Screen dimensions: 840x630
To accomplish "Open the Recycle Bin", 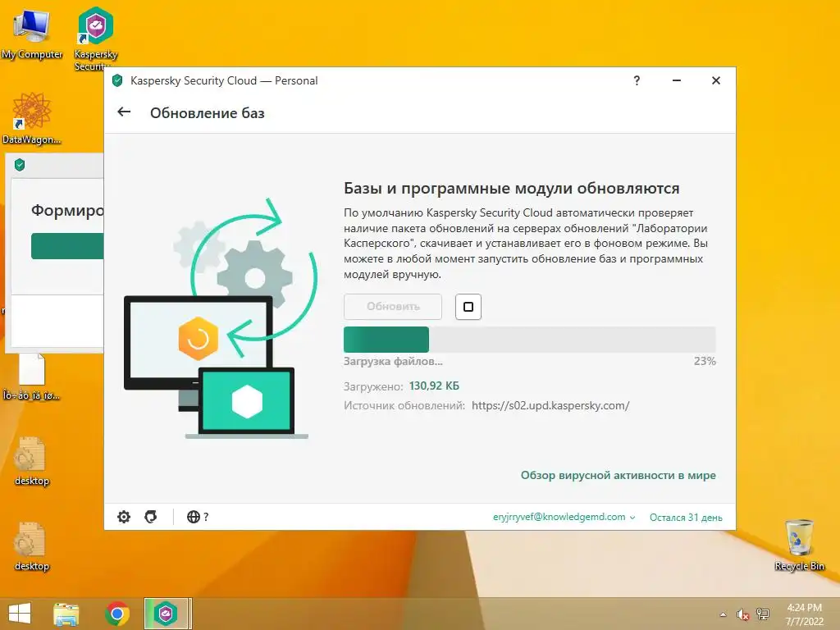I will pyautogui.click(x=799, y=545).
